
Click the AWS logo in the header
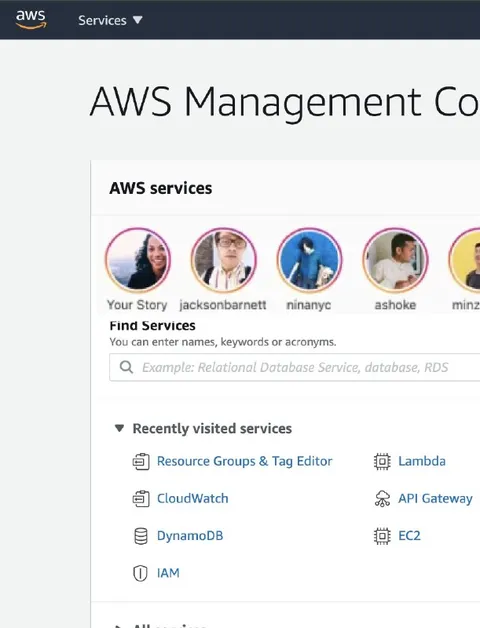[31, 19]
